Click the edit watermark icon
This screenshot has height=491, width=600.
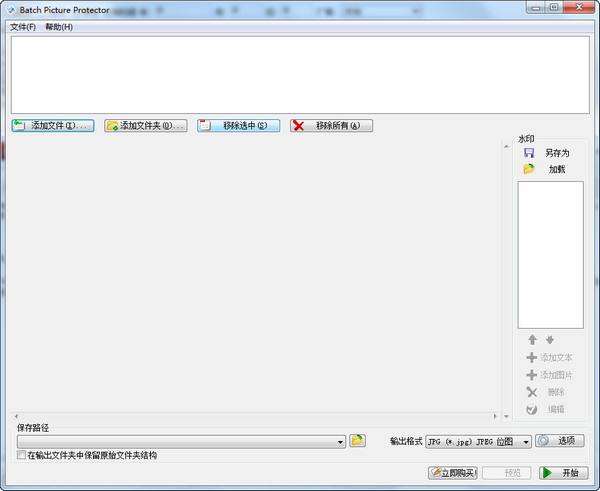coord(532,409)
